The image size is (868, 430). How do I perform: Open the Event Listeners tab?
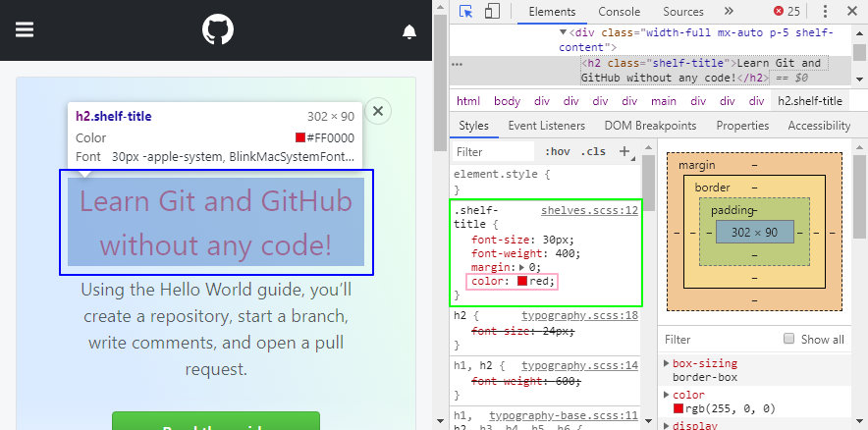tap(546, 126)
